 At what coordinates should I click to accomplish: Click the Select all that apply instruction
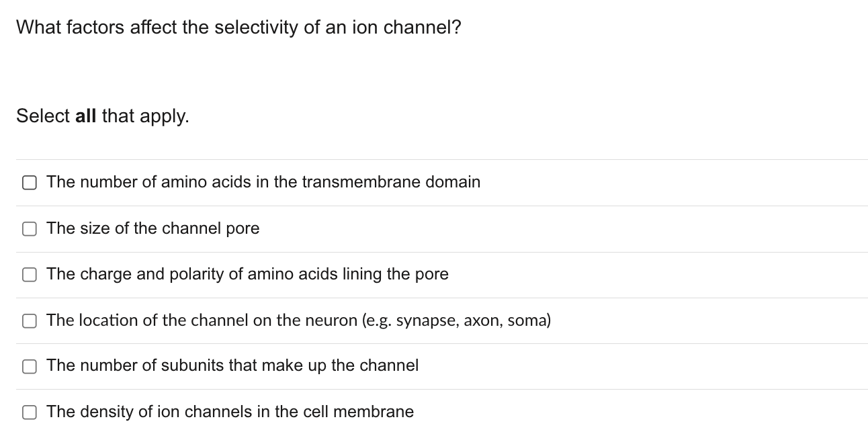(102, 116)
